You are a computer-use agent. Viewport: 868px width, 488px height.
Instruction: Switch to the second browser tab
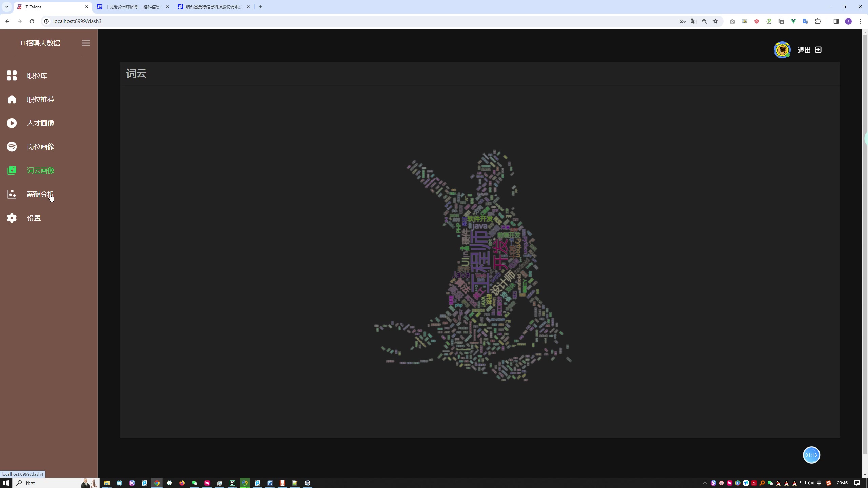tap(133, 7)
